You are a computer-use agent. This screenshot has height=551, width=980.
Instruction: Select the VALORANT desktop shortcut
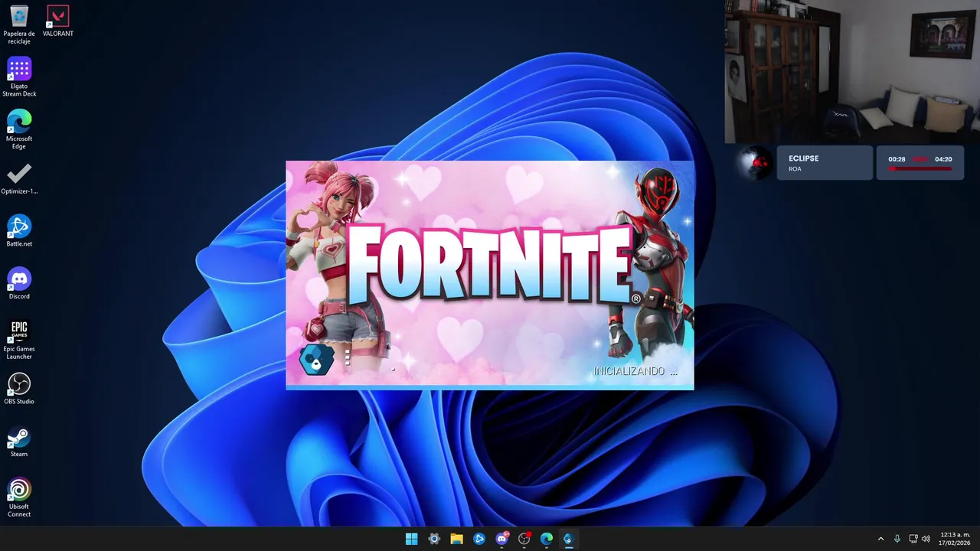tap(58, 21)
